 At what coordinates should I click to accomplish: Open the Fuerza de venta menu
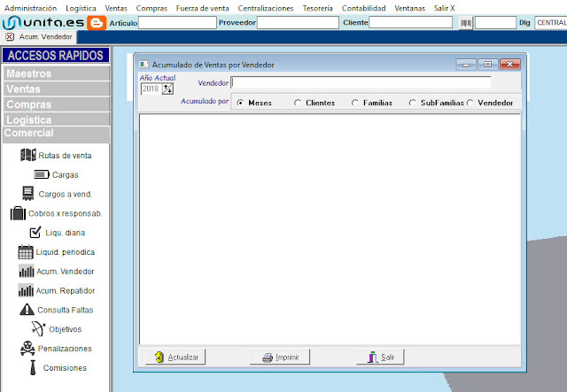[202, 7]
